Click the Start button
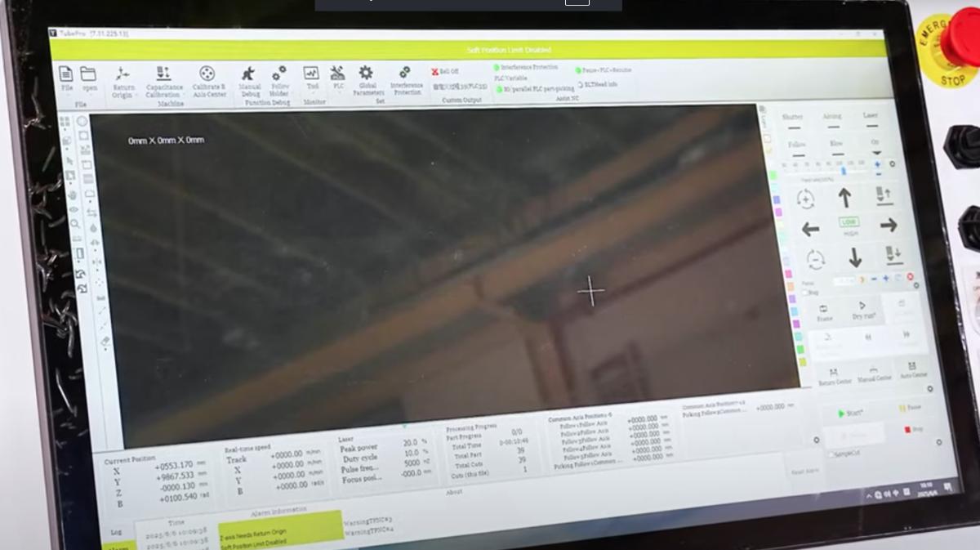 [x=851, y=414]
